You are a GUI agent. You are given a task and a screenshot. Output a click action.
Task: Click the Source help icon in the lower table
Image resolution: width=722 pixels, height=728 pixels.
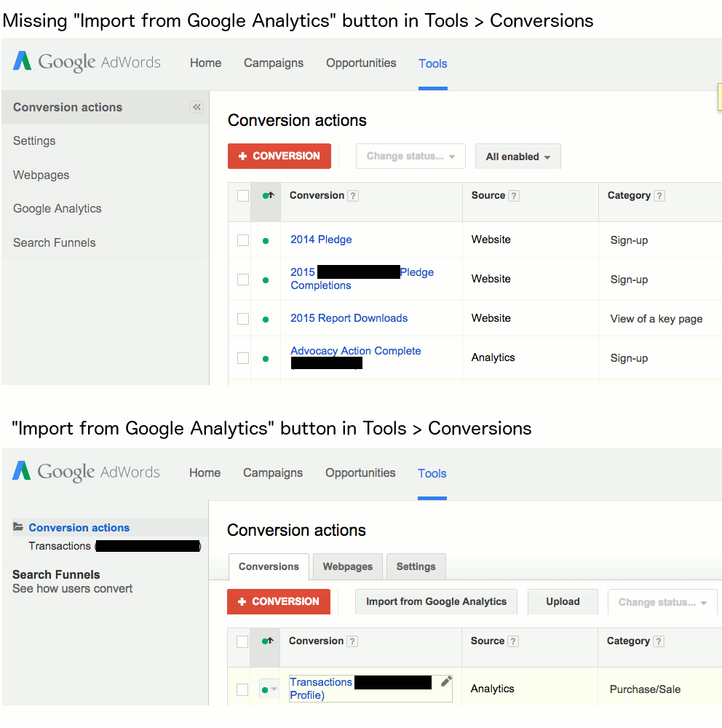coord(512,641)
